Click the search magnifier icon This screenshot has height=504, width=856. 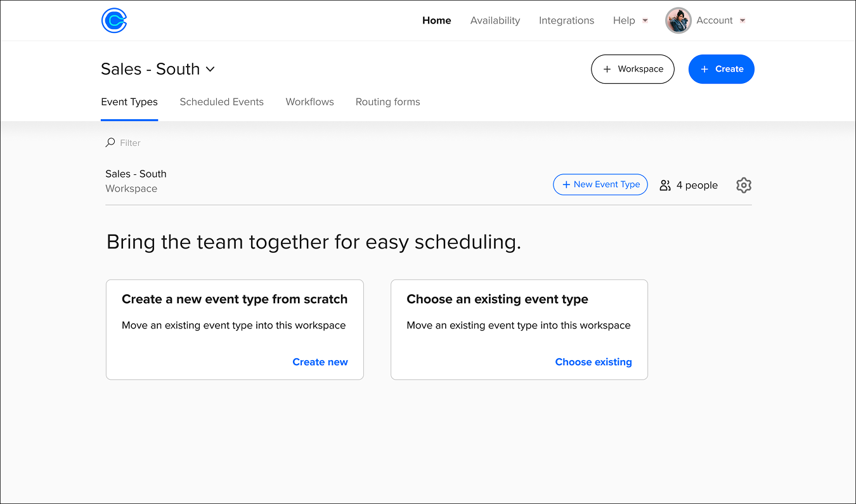pyautogui.click(x=110, y=143)
